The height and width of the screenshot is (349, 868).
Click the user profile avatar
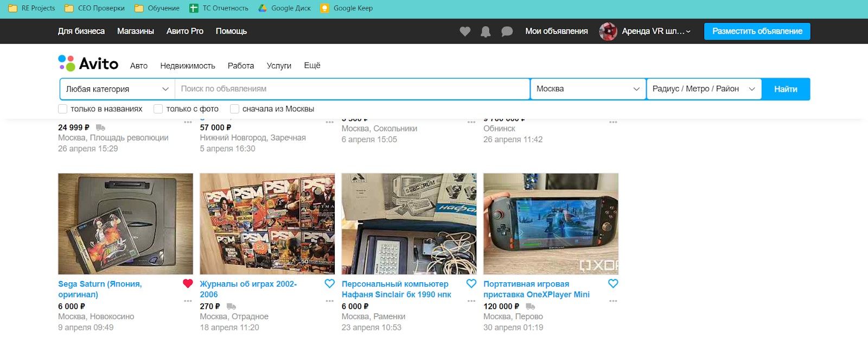(x=608, y=31)
